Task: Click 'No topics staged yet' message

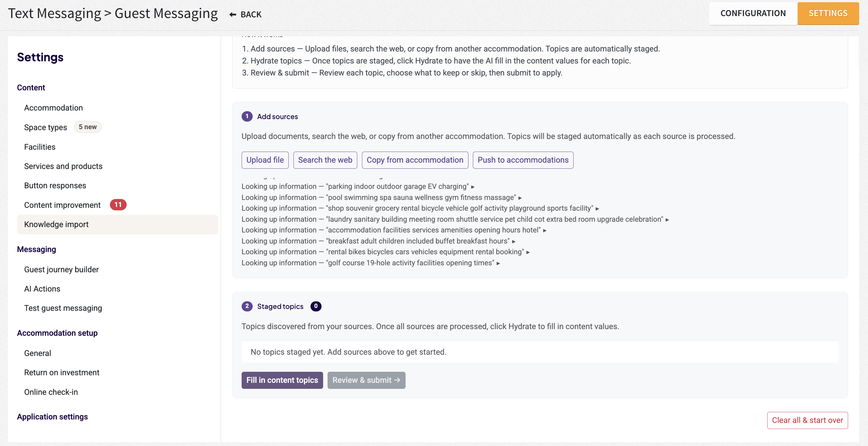Action: (348, 352)
